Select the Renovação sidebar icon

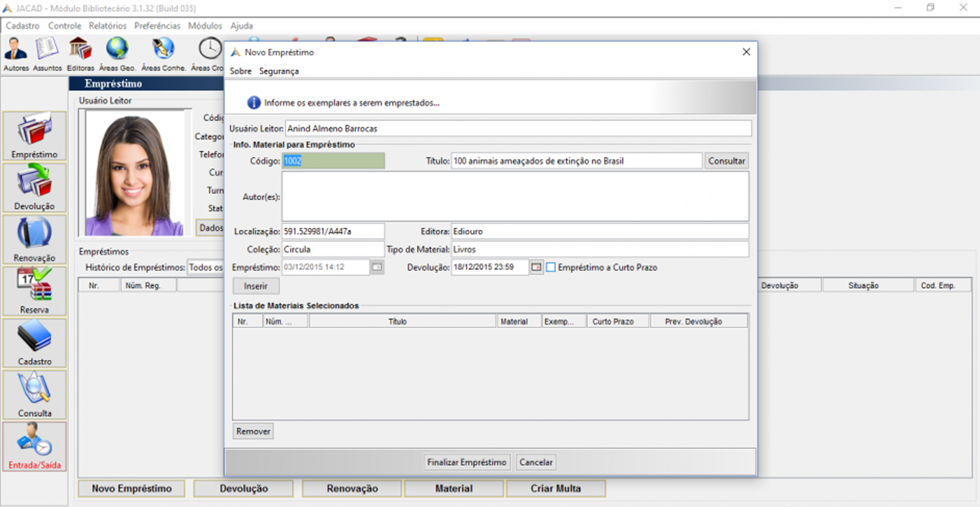click(34, 239)
